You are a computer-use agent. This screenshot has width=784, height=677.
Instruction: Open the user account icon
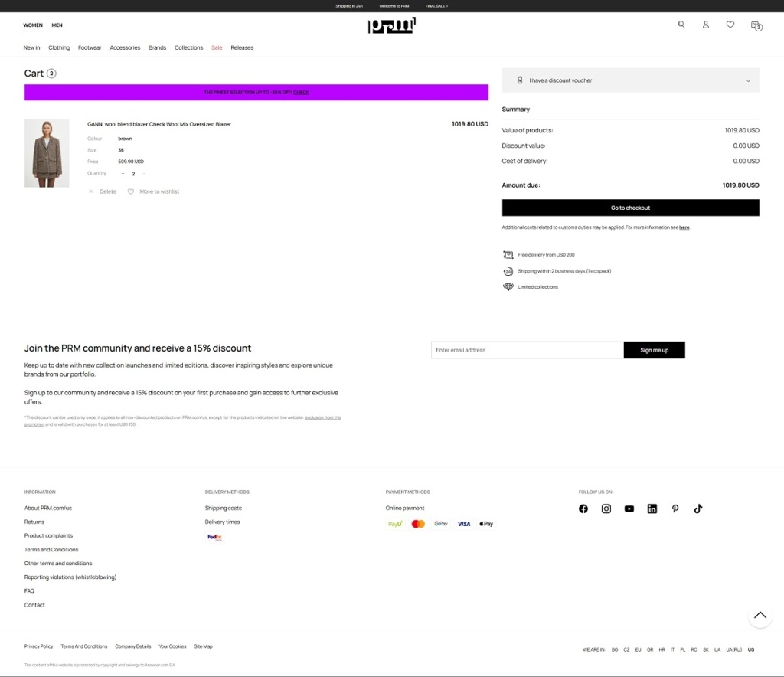click(706, 25)
